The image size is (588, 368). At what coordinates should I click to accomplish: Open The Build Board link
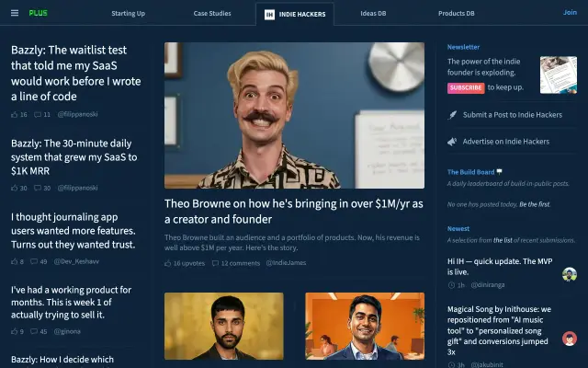coord(471,172)
